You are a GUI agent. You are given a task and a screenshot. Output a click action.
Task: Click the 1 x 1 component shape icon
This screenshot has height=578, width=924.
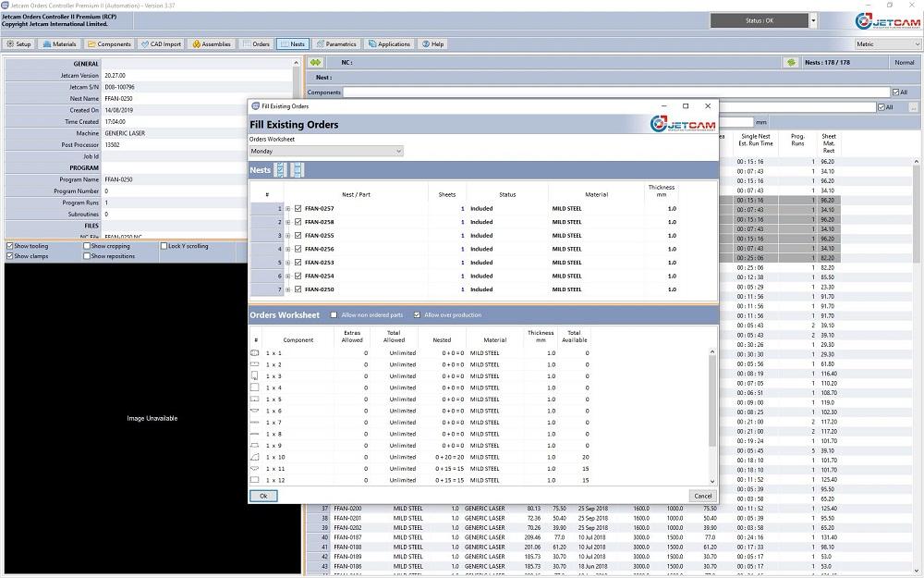coord(255,353)
